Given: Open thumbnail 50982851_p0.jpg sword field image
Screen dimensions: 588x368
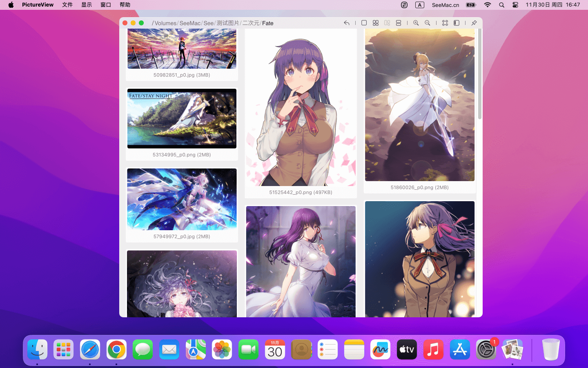Looking at the screenshot, I should 182,49.
